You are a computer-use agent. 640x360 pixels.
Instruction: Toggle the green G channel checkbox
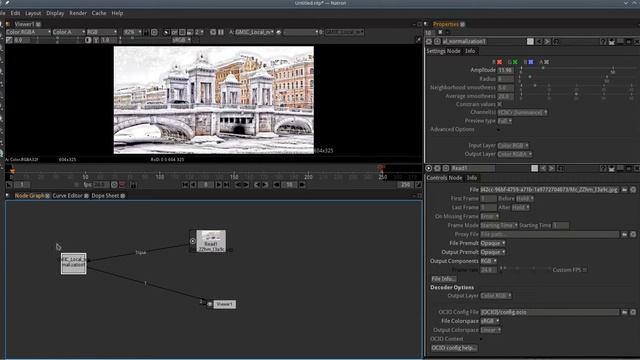tap(515, 62)
